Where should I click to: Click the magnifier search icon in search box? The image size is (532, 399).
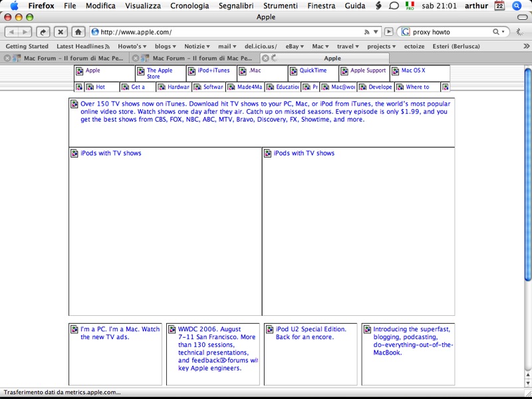[x=497, y=32]
